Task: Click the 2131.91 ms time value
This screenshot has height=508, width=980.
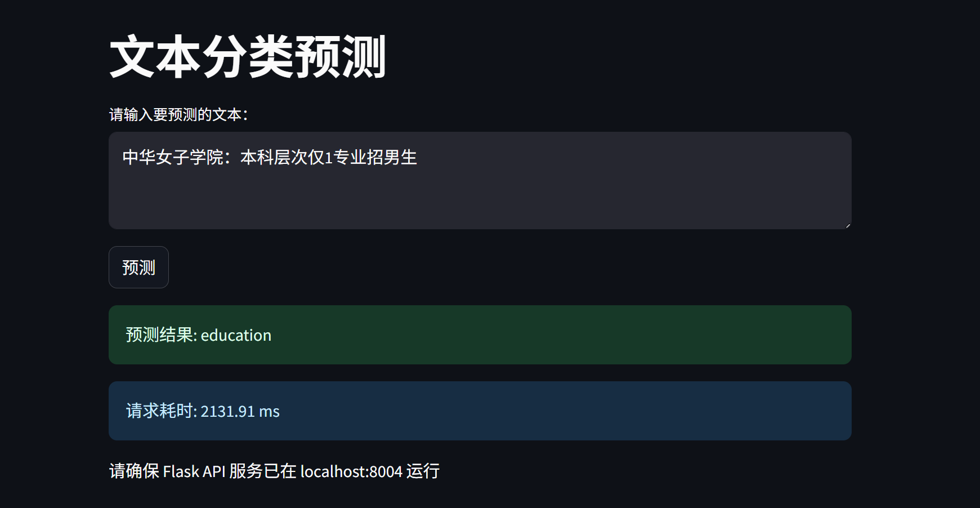Action: click(240, 412)
